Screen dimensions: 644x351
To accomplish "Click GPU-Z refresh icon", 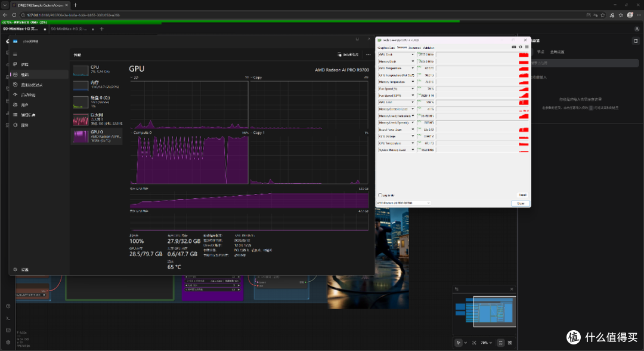I will [x=521, y=47].
